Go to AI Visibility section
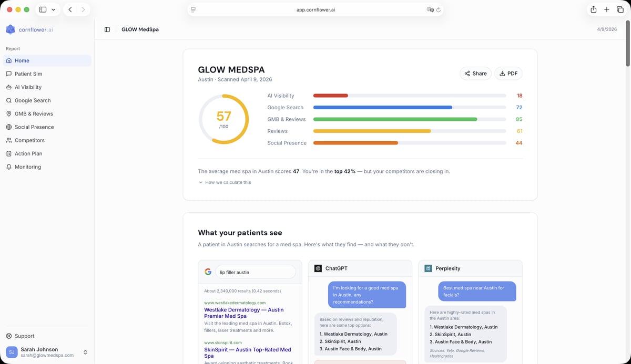The height and width of the screenshot is (364, 631). (47, 87)
